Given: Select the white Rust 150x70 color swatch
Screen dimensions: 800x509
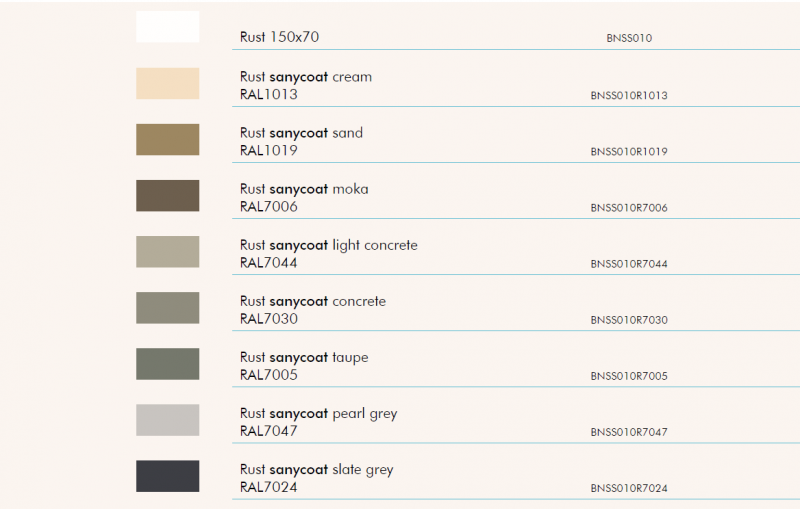Looking at the screenshot, I should pyautogui.click(x=167, y=27).
